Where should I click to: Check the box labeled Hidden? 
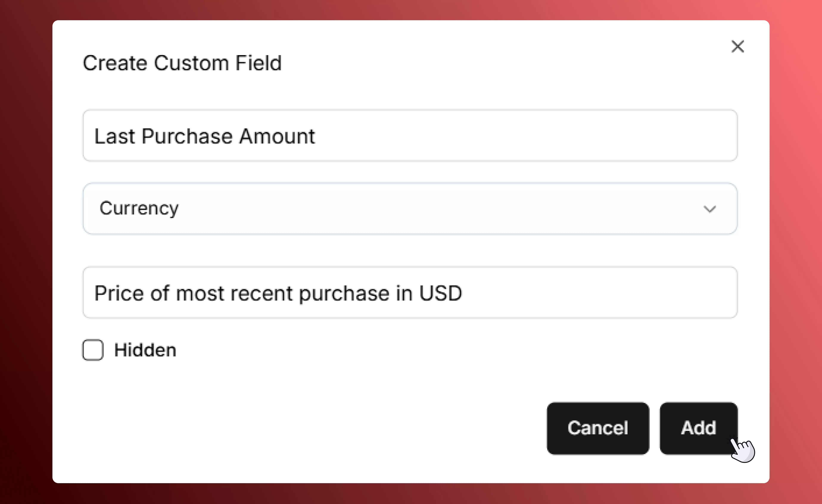tap(93, 350)
